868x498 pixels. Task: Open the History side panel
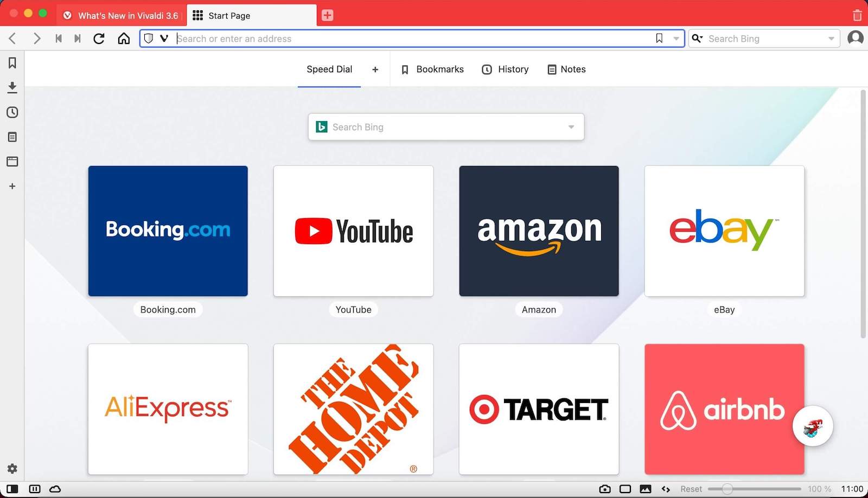tap(12, 112)
